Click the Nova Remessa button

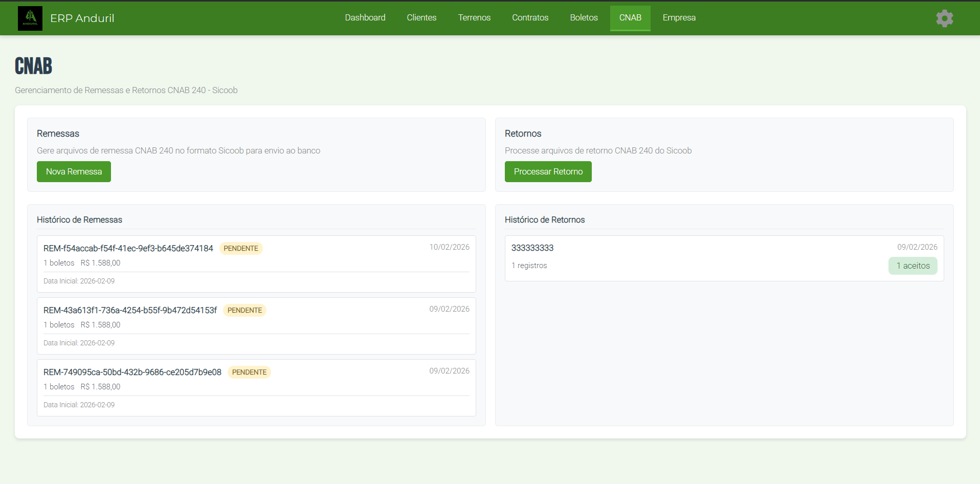[74, 172]
